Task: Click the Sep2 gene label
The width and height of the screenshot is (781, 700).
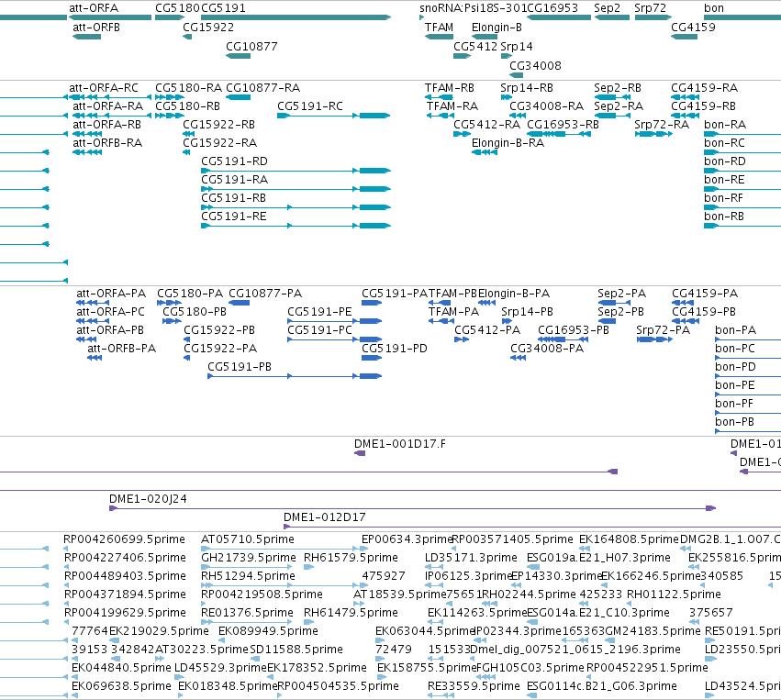Action: click(608, 8)
